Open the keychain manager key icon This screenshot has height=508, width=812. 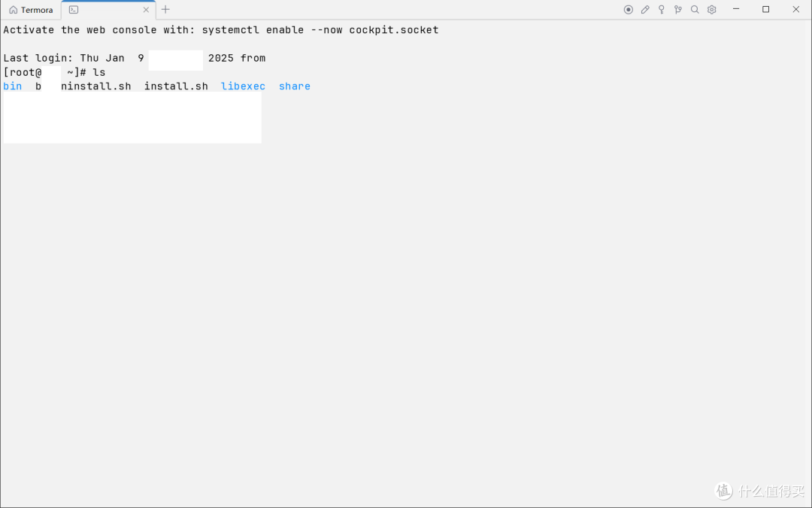point(662,9)
